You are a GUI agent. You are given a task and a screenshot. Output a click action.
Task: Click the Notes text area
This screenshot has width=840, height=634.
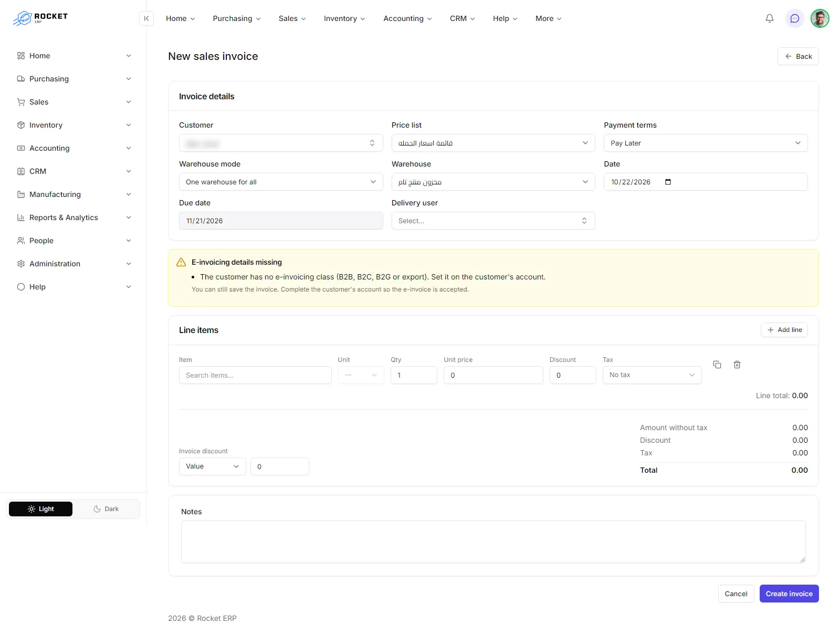493,542
